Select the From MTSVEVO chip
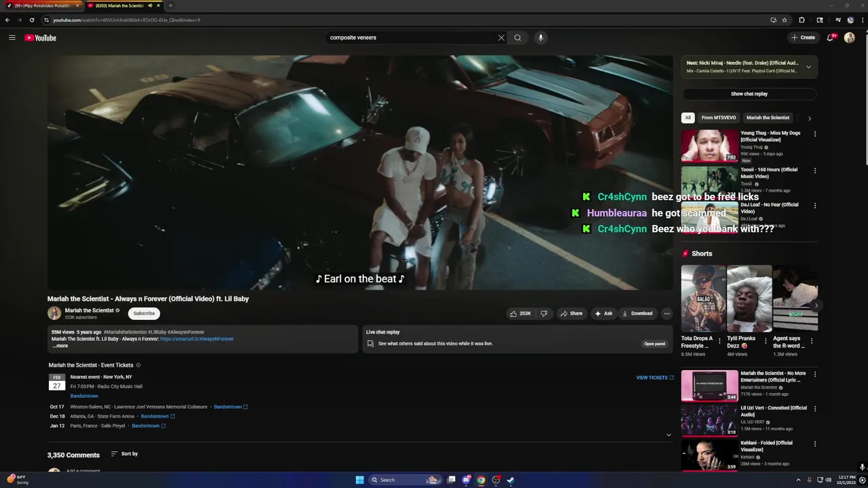The width and height of the screenshot is (868, 488). click(x=719, y=118)
